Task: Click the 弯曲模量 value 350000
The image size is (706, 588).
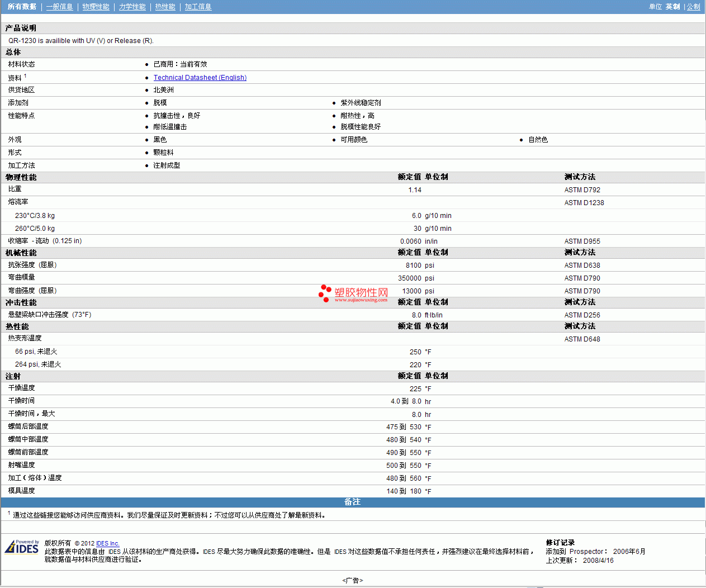Action: (x=410, y=278)
